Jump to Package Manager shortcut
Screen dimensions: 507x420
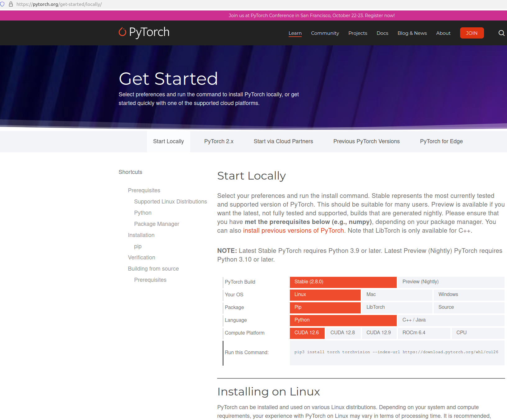coord(157,224)
